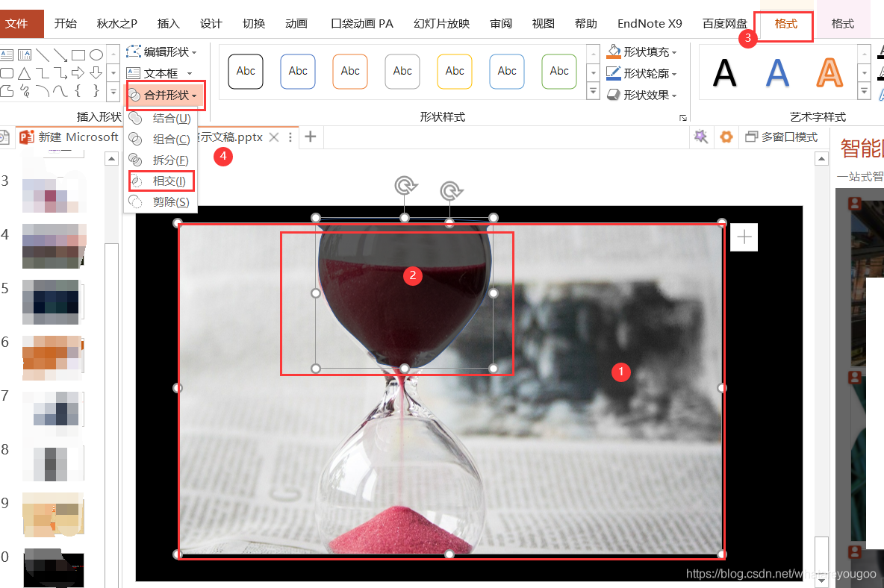Open 文本框 dropdown

[160, 73]
